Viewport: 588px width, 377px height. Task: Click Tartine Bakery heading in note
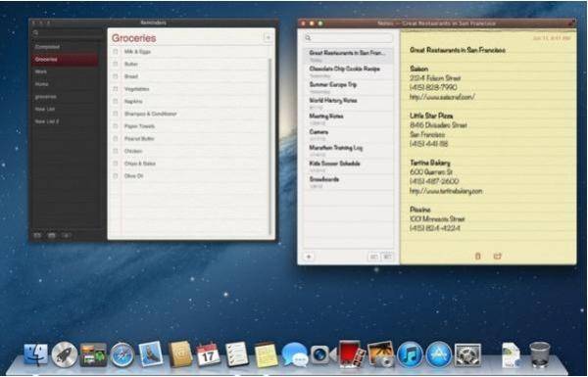[430, 163]
